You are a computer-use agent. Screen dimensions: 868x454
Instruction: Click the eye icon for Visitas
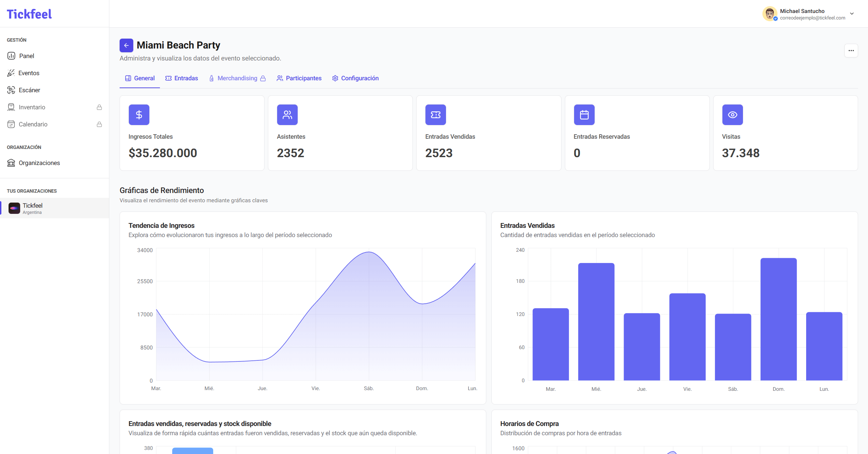pyautogui.click(x=732, y=115)
